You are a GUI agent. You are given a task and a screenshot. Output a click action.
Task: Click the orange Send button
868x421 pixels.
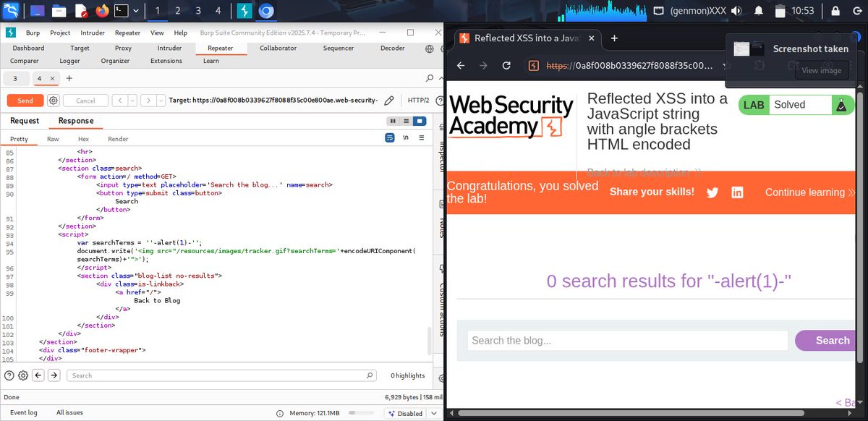pos(25,101)
